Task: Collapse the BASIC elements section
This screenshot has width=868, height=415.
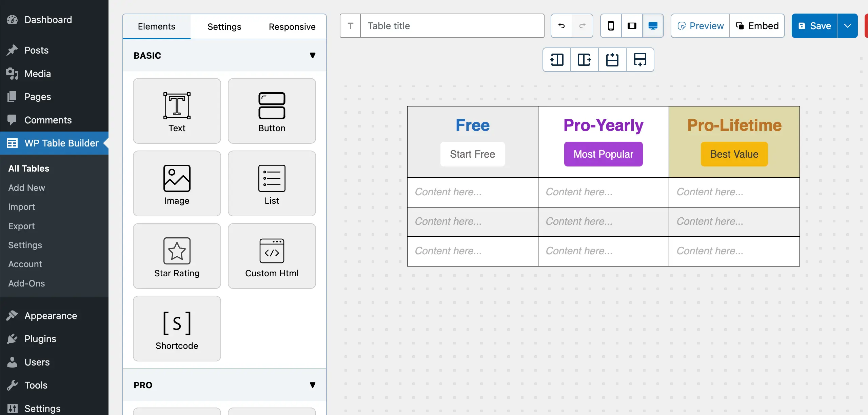Action: click(x=312, y=55)
